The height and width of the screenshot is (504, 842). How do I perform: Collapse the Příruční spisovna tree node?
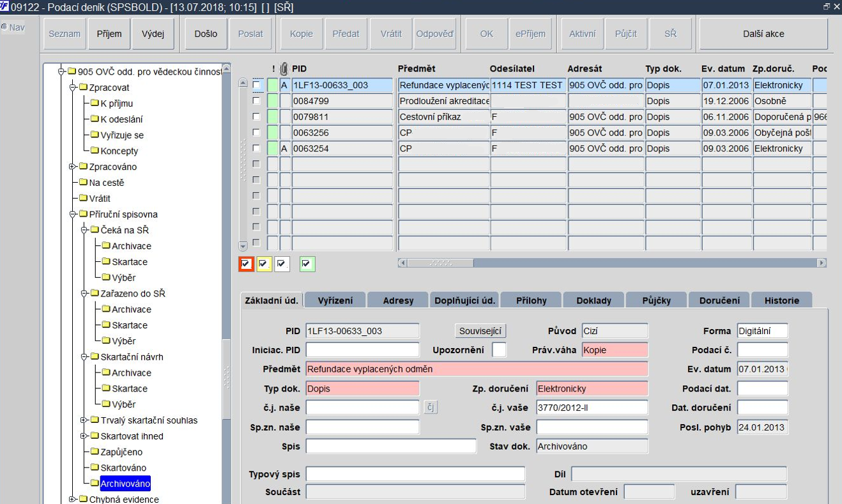(73, 214)
